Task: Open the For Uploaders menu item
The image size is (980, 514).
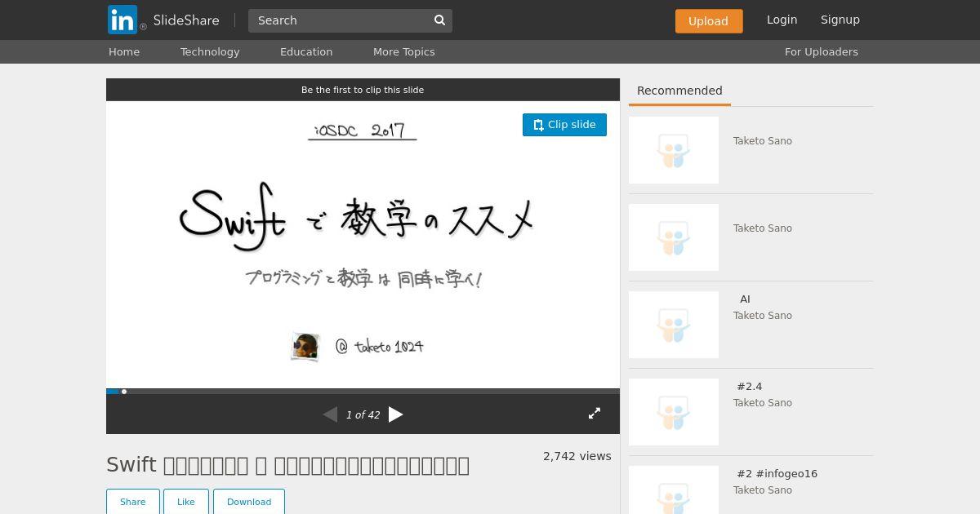Action: [821, 51]
